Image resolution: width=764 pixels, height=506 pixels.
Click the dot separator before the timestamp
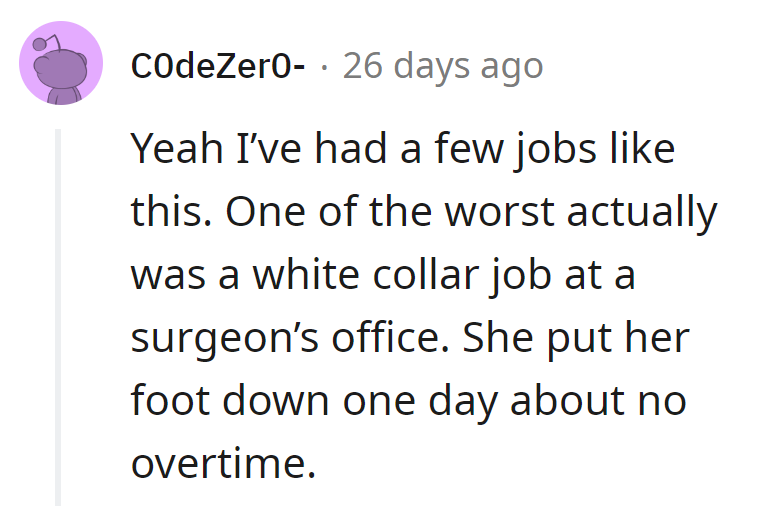(324, 67)
